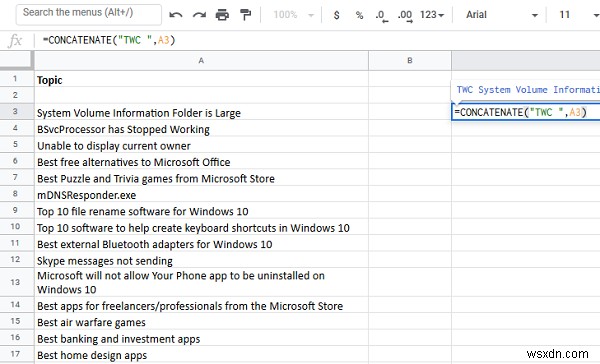
Task: Select the Paint format tool
Action: pos(245,15)
